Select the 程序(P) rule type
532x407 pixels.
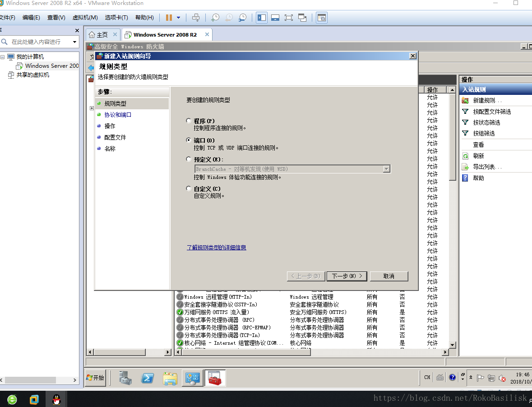pos(189,121)
